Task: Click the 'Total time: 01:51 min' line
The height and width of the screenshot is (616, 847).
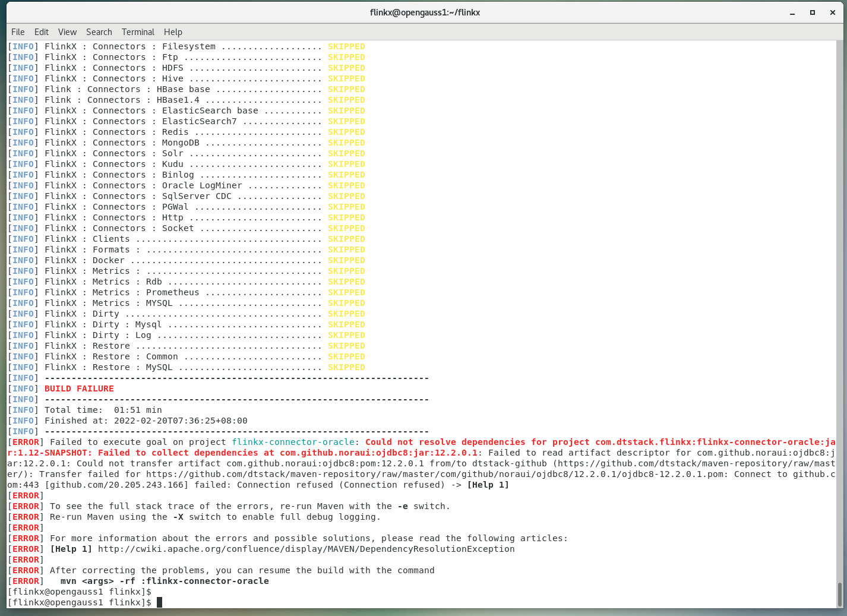Action: click(x=85, y=410)
